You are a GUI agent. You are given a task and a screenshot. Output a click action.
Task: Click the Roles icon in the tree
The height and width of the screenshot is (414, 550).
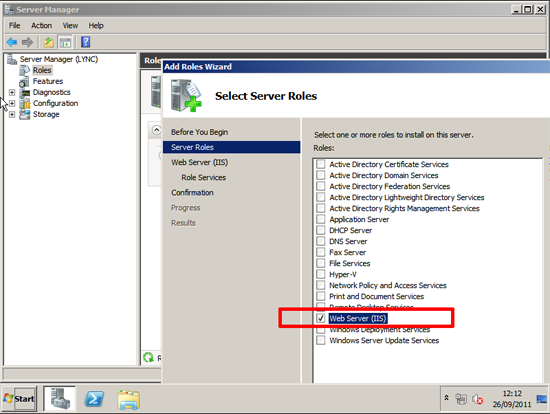click(25, 70)
